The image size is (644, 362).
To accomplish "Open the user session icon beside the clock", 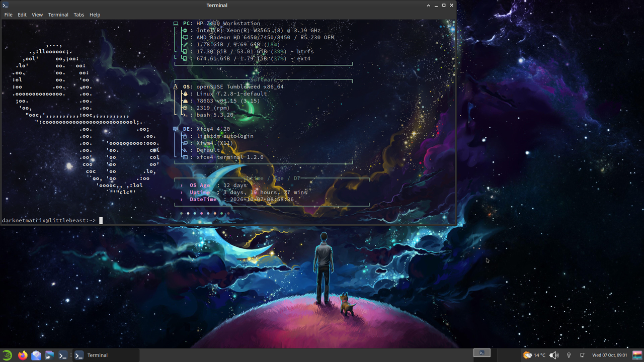I will pyautogui.click(x=636, y=355).
